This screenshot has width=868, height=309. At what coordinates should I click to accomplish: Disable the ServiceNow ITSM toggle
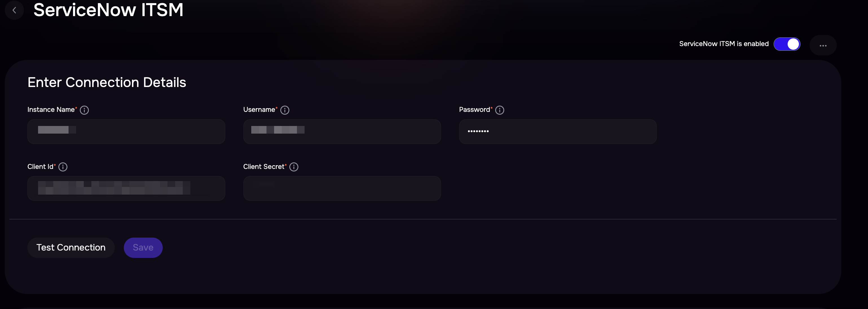point(787,44)
